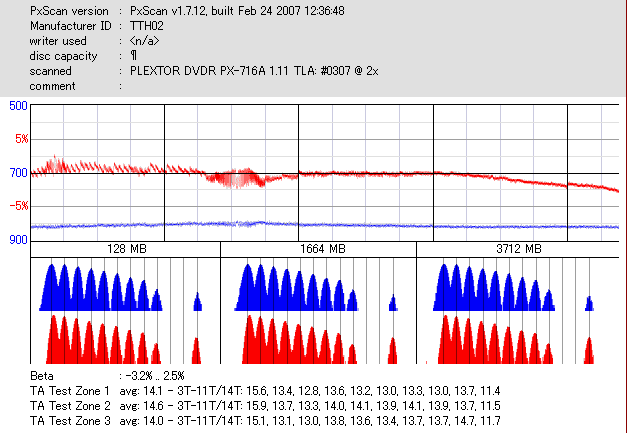Screen dimensions: 627x433
Task: Click the Manufacturer ID value TTH02
Action: coord(146,26)
